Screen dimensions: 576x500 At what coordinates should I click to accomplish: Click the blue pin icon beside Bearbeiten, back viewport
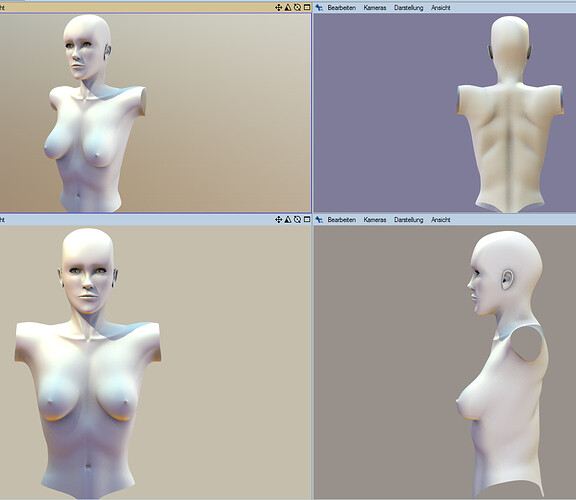pyautogui.click(x=319, y=7)
